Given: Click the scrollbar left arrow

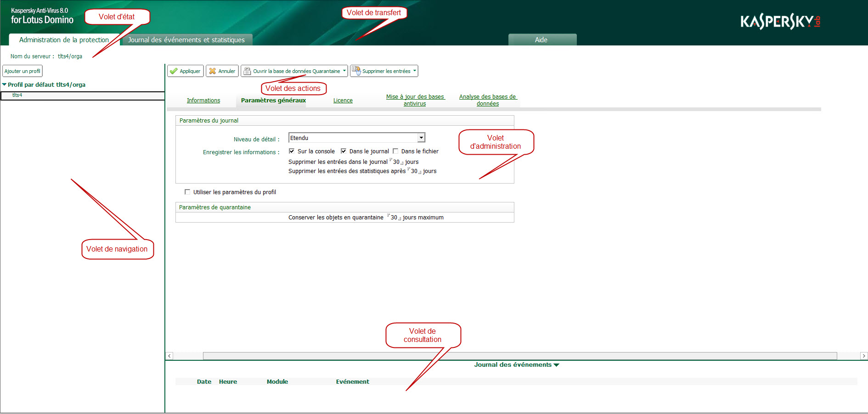Looking at the screenshot, I should (169, 356).
